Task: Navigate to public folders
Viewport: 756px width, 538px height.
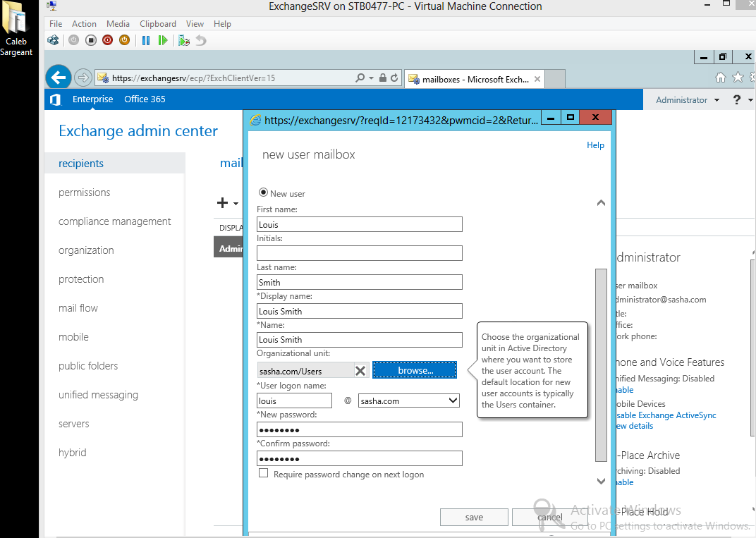Action: tap(88, 366)
